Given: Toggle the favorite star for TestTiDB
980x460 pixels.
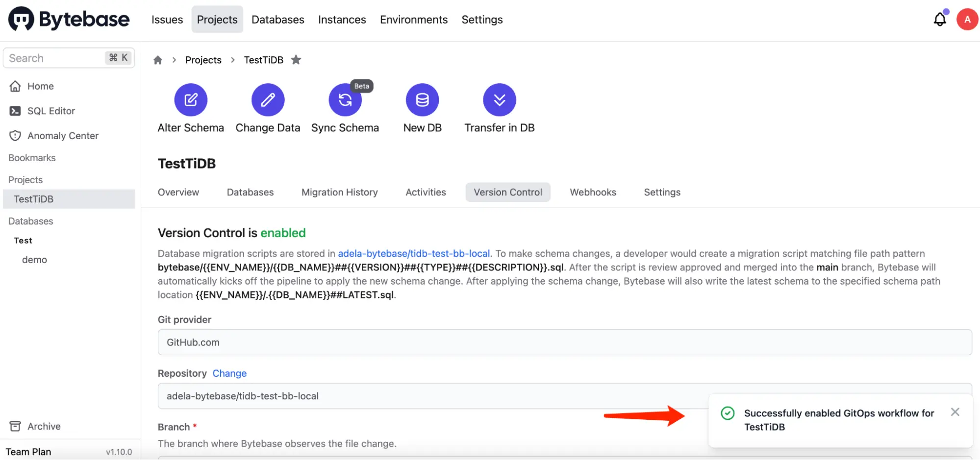Looking at the screenshot, I should tap(296, 59).
